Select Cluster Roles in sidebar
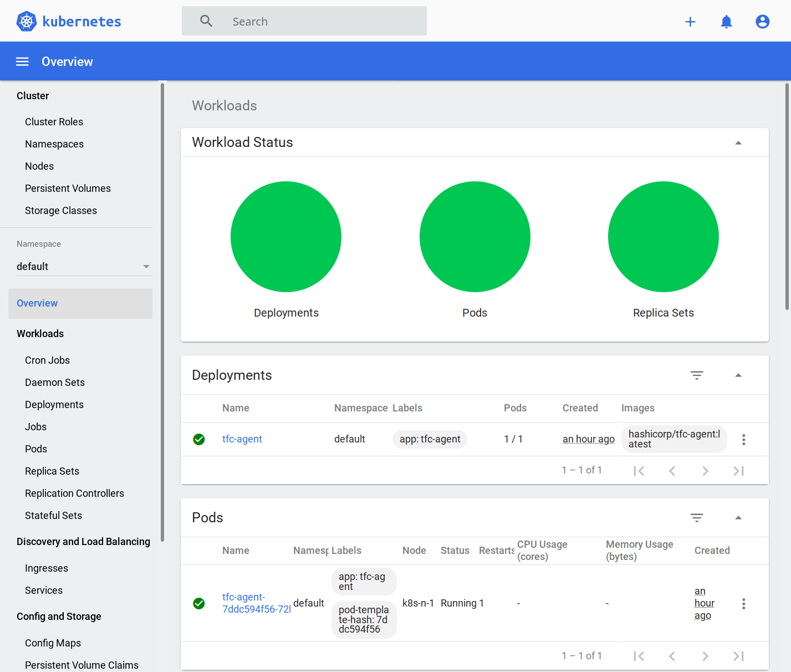This screenshot has width=791, height=672. click(x=54, y=122)
